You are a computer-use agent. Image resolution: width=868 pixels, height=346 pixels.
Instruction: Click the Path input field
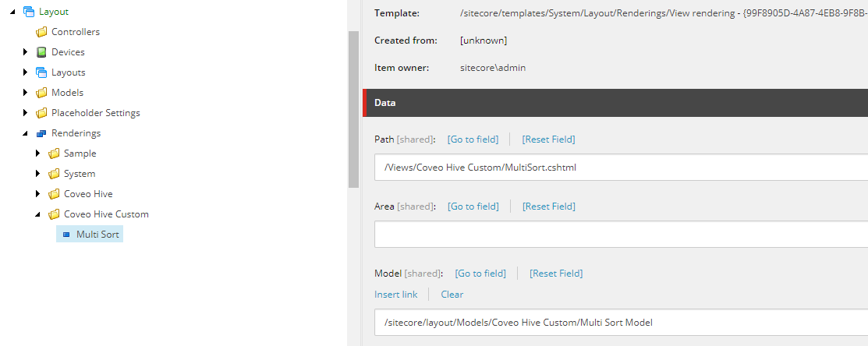coord(621,167)
